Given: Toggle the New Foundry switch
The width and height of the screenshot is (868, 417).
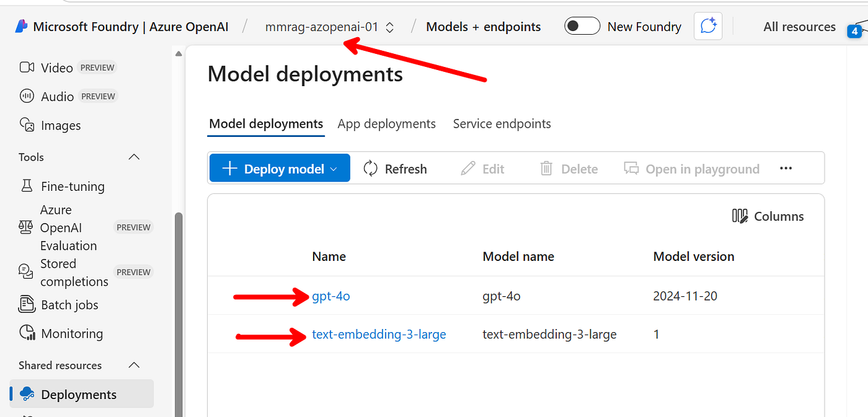Looking at the screenshot, I should point(582,27).
